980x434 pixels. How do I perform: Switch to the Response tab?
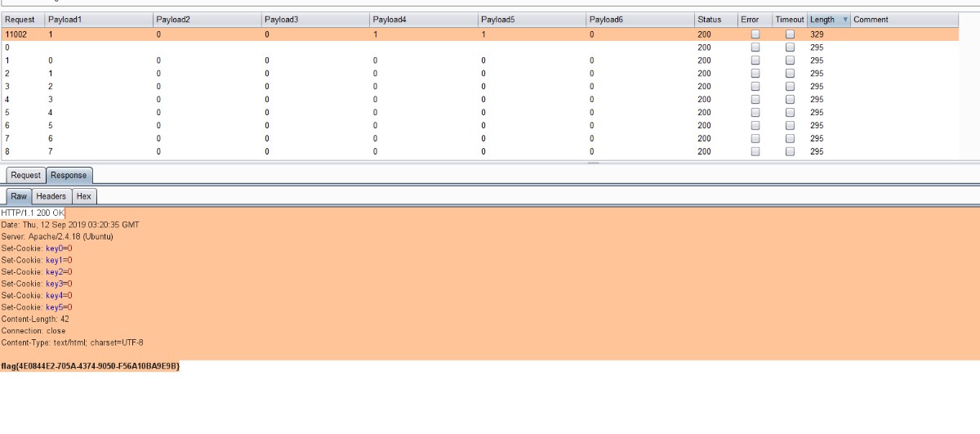click(x=69, y=175)
